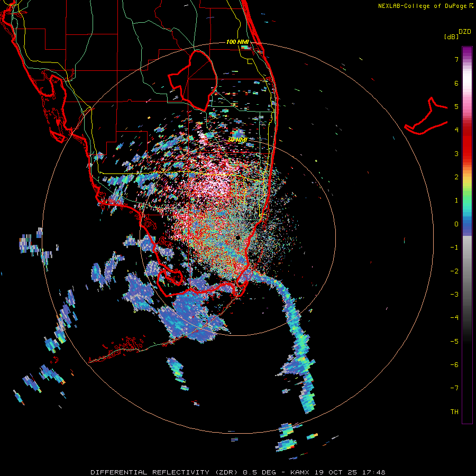Image resolution: width=476 pixels, height=476 pixels.
Task: Click the 4 value on the color scale
Action: tap(456, 130)
